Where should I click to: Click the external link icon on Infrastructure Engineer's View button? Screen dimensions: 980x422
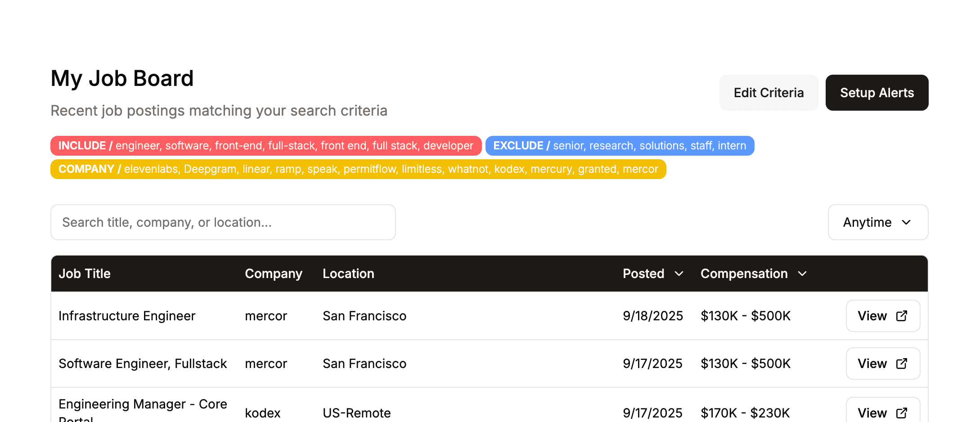point(902,316)
